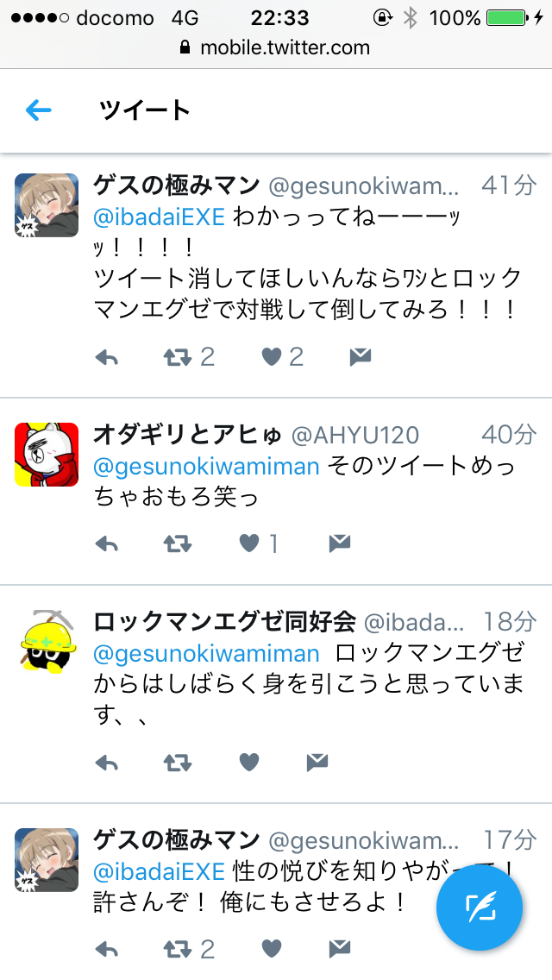This screenshot has height=980, width=552.
Task: Open the オダギリとアヒゅ display name
Action: (x=187, y=435)
